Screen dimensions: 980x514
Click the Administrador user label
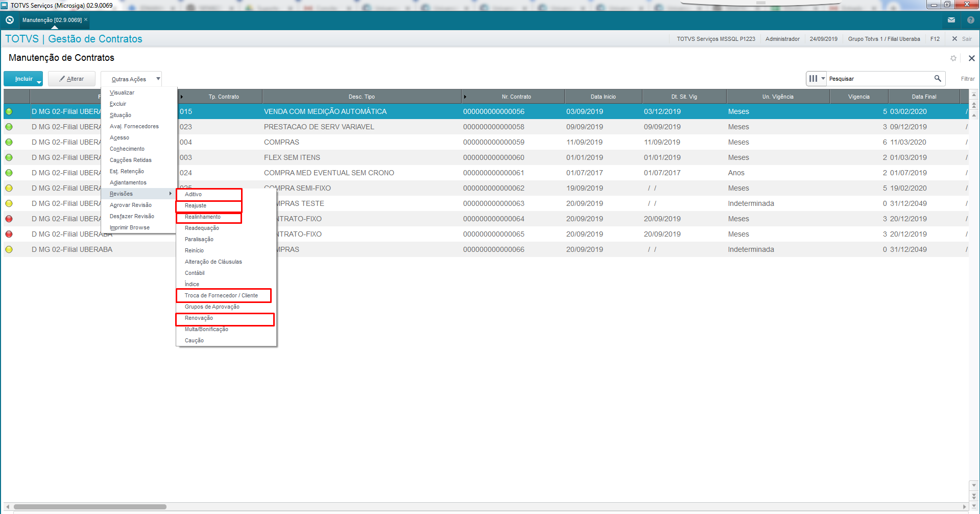782,39
